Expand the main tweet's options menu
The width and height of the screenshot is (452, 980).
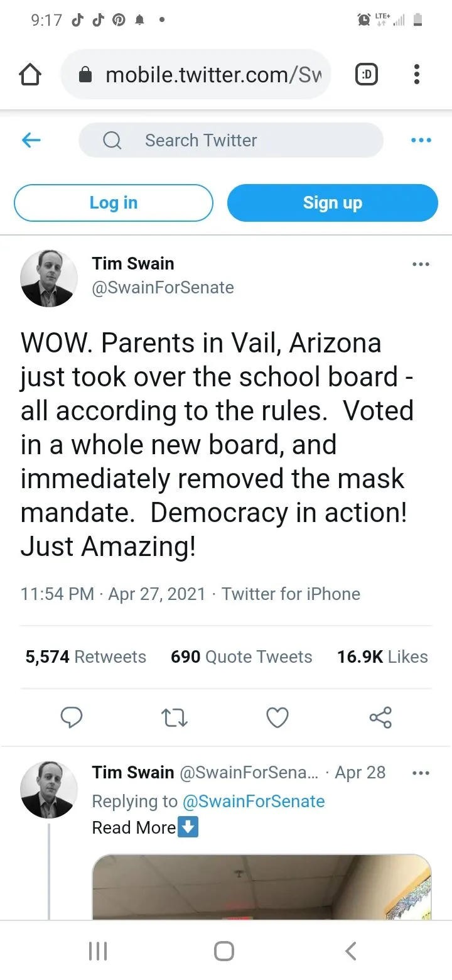pyautogui.click(x=421, y=264)
